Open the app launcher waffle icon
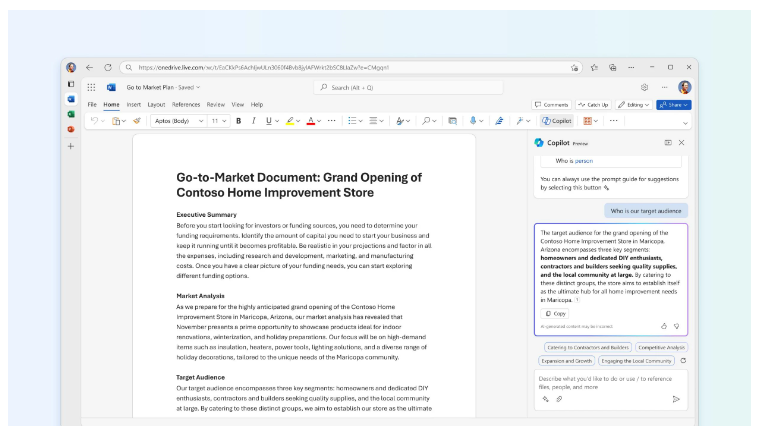The width and height of the screenshot is (761, 439). [91, 87]
